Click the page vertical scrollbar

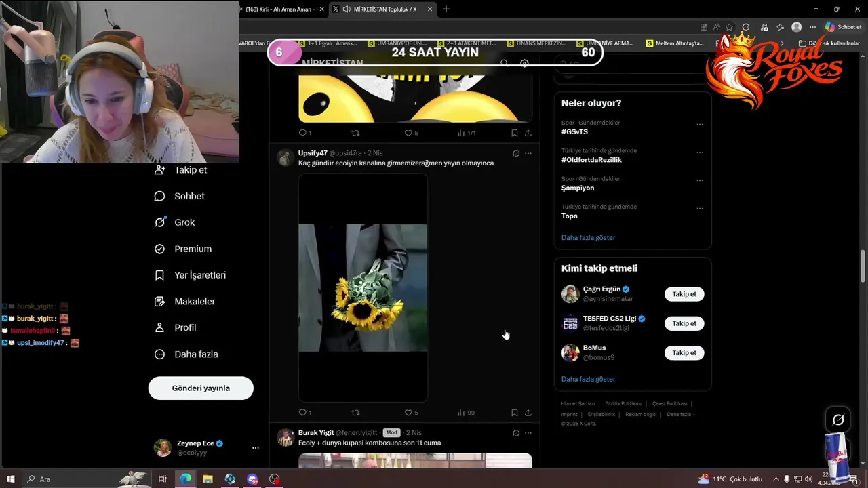click(x=863, y=266)
